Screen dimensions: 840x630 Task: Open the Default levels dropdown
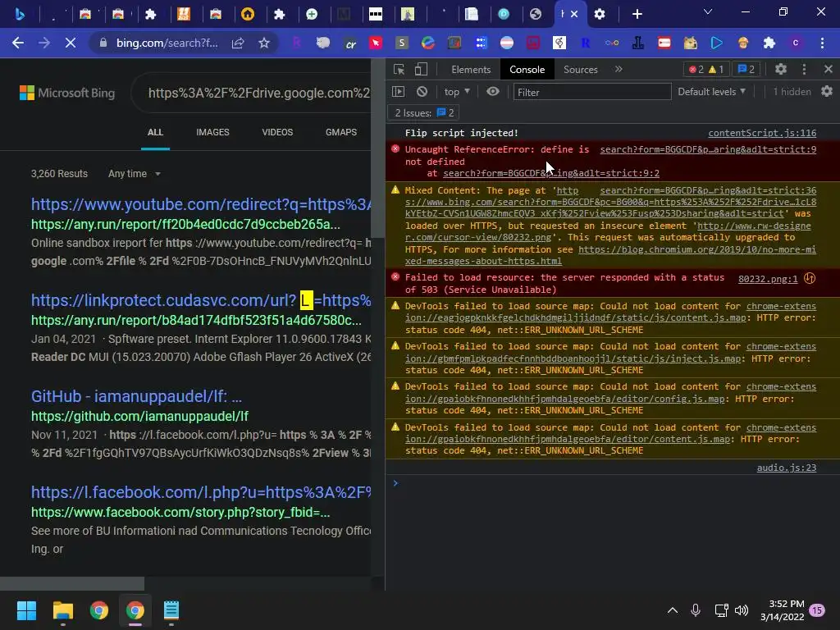pos(711,92)
